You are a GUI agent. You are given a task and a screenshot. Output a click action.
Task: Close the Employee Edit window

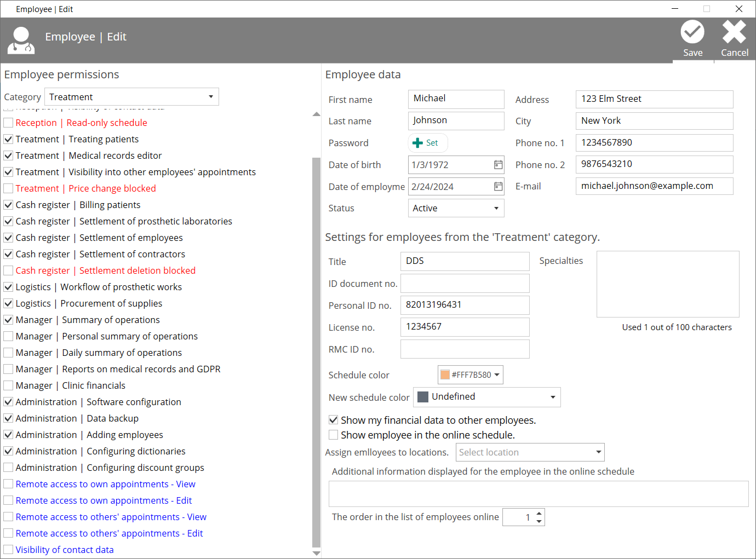point(739,9)
